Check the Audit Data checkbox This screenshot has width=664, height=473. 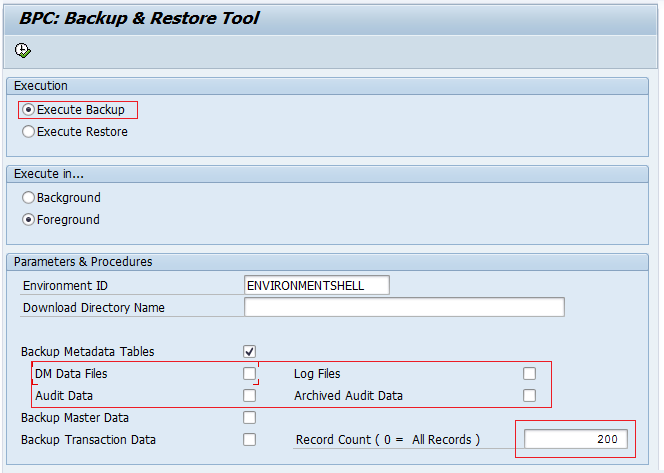249,396
